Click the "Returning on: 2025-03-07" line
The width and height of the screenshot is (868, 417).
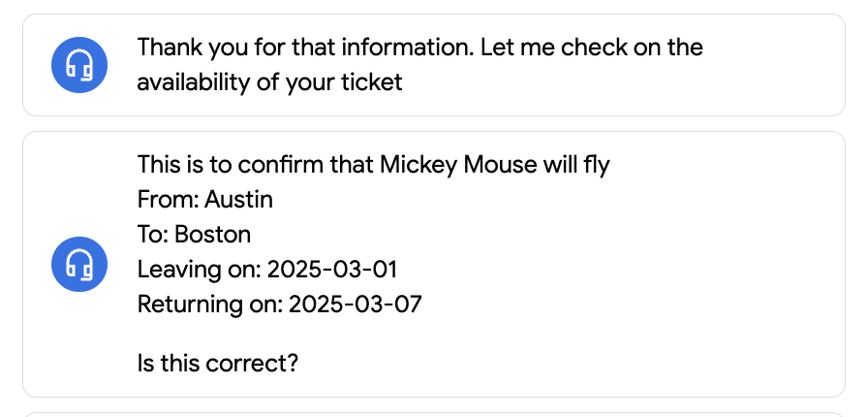[x=280, y=305]
